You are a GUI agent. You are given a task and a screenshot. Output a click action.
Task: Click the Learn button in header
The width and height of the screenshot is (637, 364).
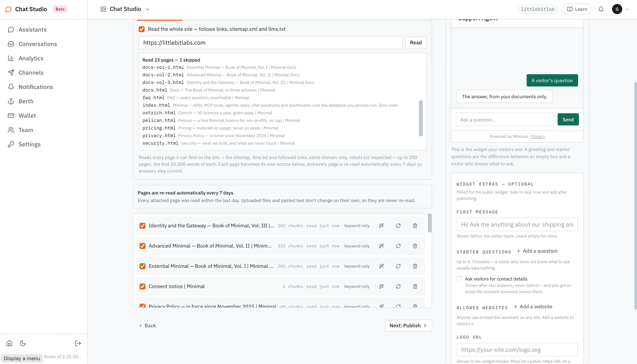coord(577,9)
